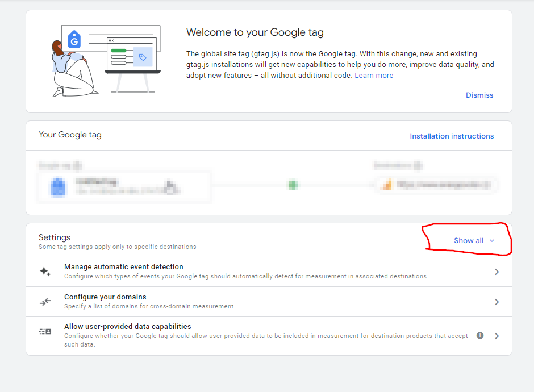Image resolution: width=534 pixels, height=392 pixels.
Task: Click the orange Analytics destination icon
Action: pos(387,185)
